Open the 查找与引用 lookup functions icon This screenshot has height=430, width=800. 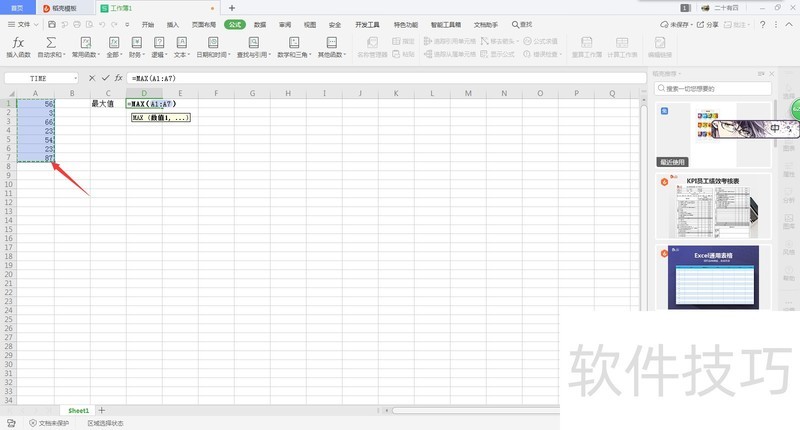coord(254,42)
